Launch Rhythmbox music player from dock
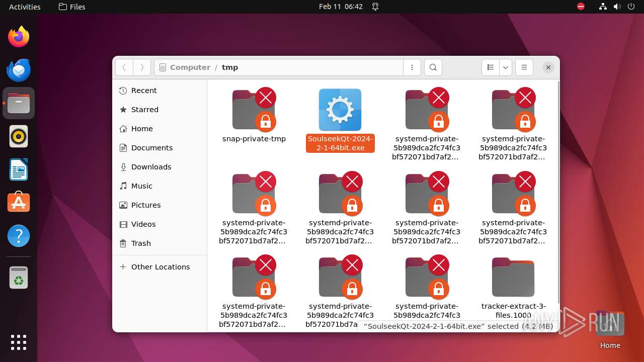The width and height of the screenshot is (644, 362). [19, 136]
